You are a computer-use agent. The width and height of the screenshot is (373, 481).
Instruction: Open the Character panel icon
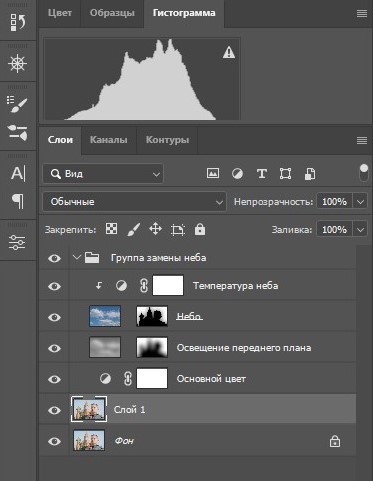coord(18,173)
